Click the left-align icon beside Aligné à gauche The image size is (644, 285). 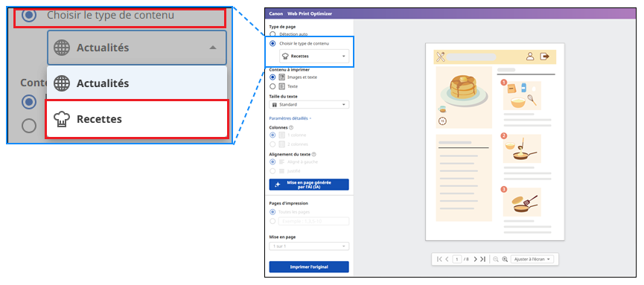(x=281, y=161)
